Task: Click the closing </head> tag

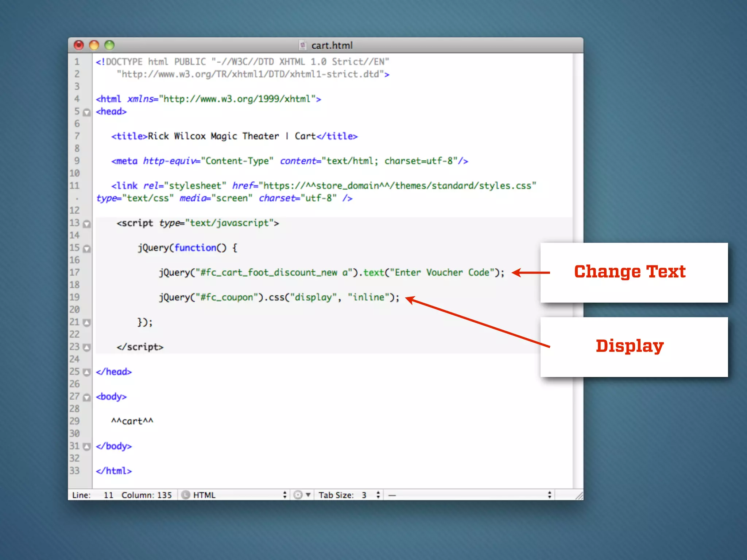Action: [114, 372]
